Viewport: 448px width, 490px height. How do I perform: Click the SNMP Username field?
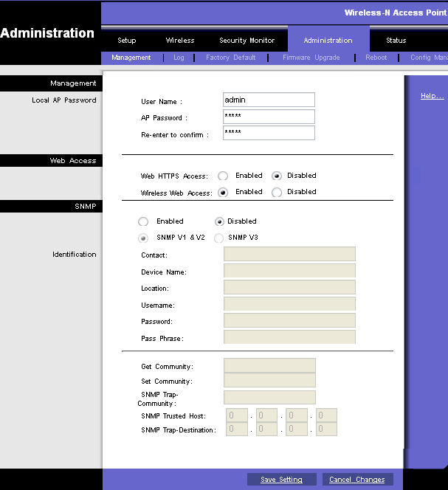(x=289, y=304)
